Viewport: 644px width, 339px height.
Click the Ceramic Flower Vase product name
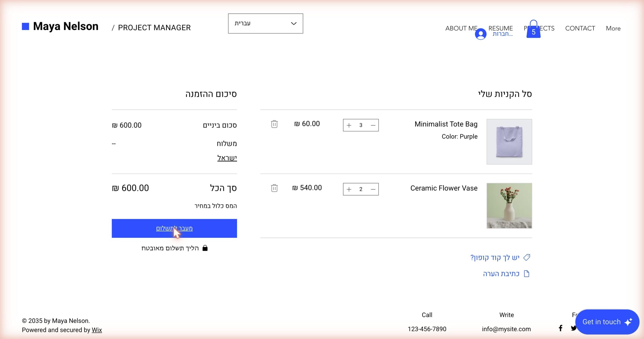[x=444, y=188]
